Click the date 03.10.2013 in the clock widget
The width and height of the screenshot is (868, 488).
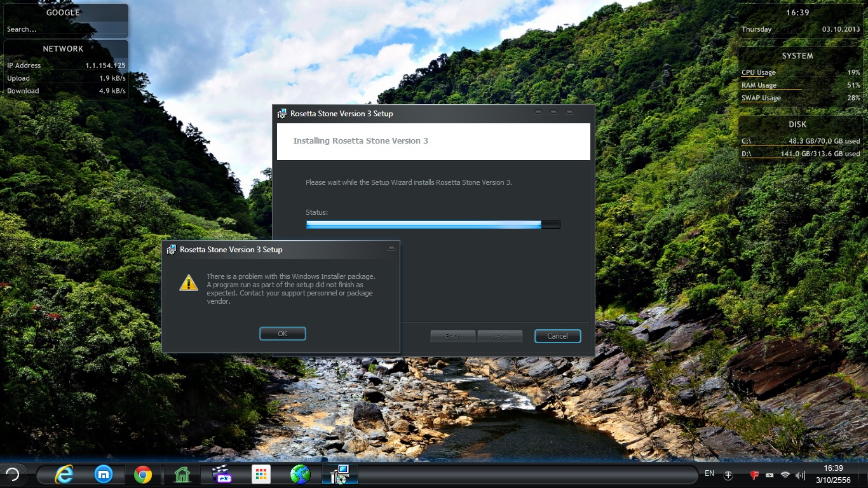841,29
